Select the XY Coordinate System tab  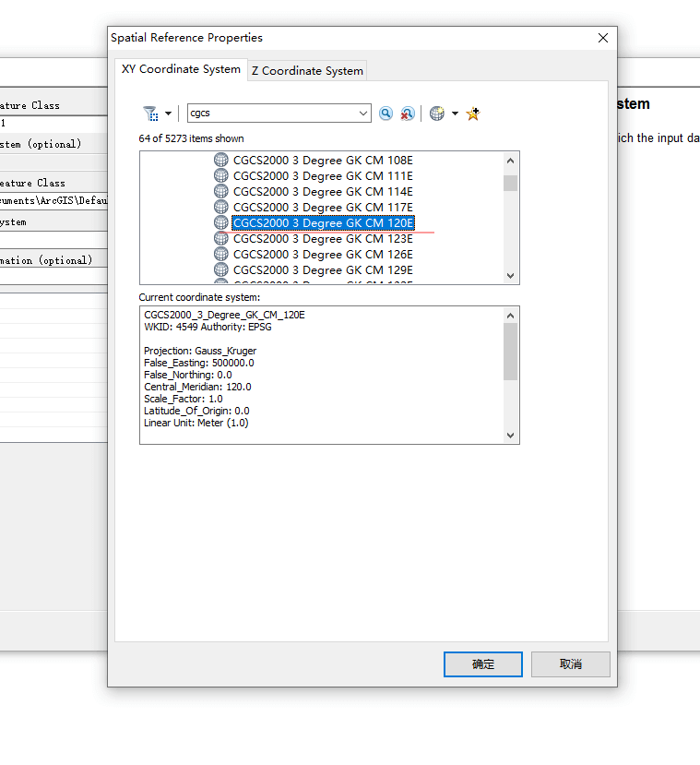click(x=181, y=69)
